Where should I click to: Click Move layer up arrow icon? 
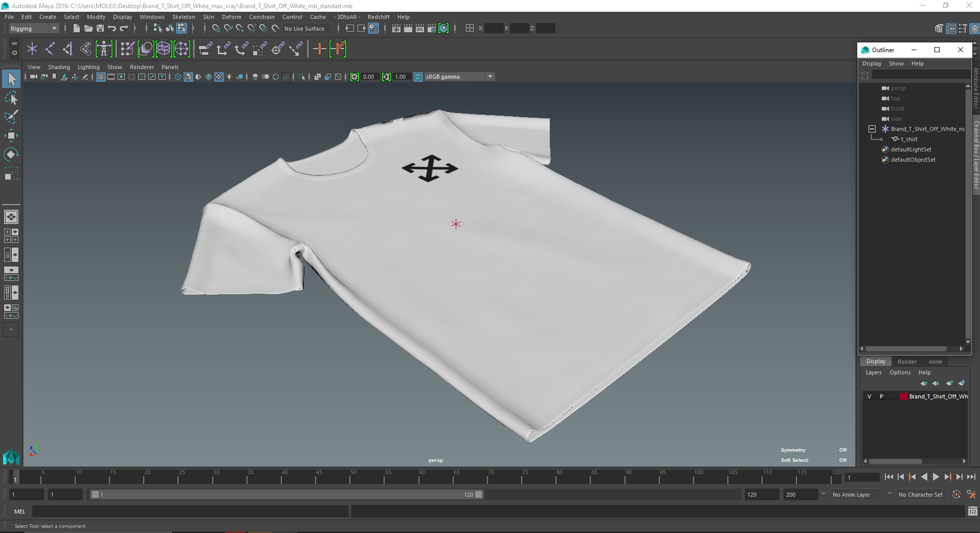coord(923,383)
